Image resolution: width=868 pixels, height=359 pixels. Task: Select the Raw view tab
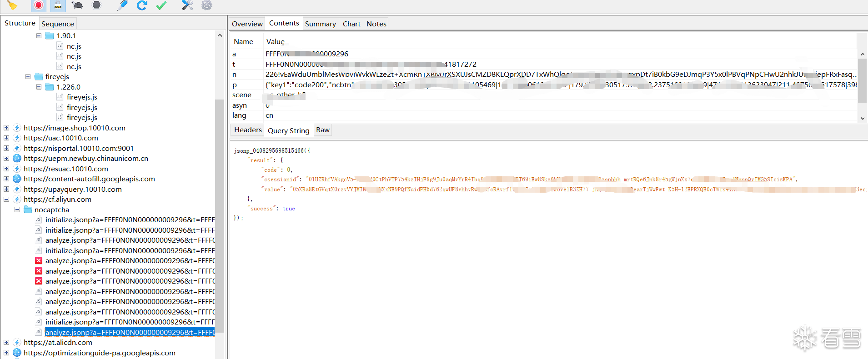pyautogui.click(x=323, y=130)
